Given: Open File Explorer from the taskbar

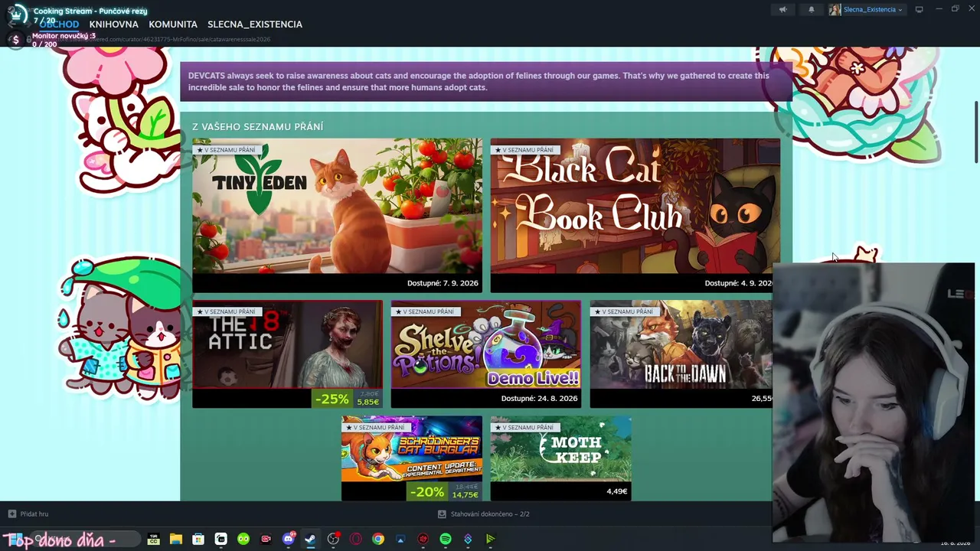Looking at the screenshot, I should point(176,539).
